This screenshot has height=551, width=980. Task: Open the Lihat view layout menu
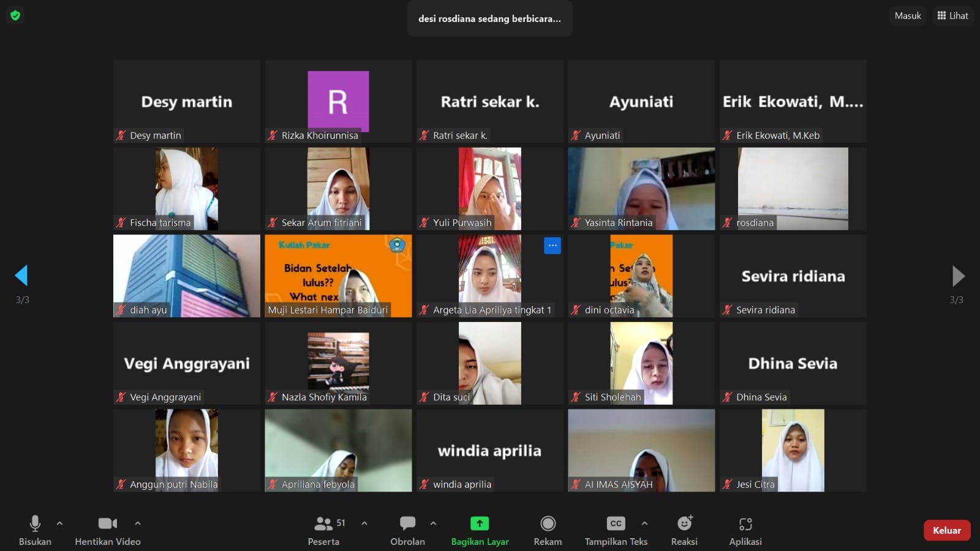(x=952, y=16)
